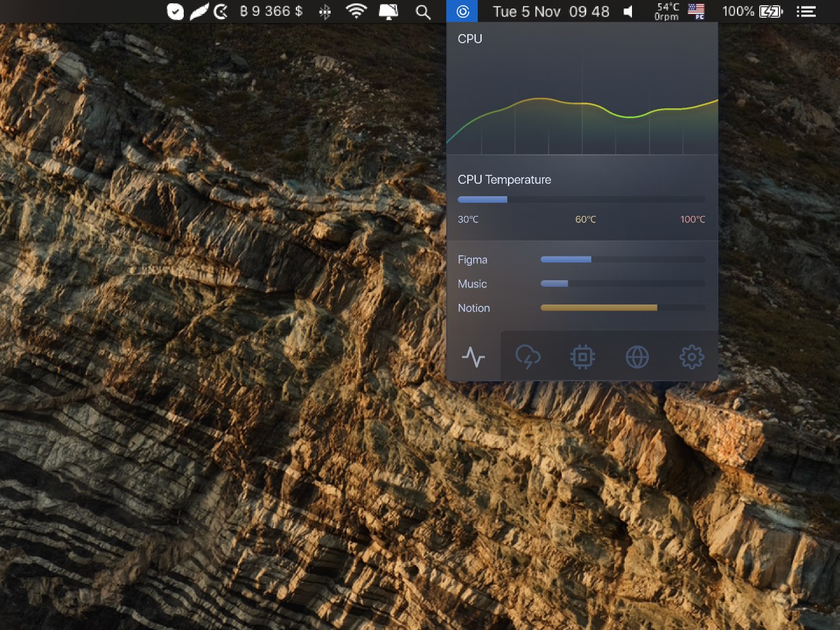Click the battery charging icon
Viewport: 840px width, 630px height.
pyautogui.click(x=771, y=11)
